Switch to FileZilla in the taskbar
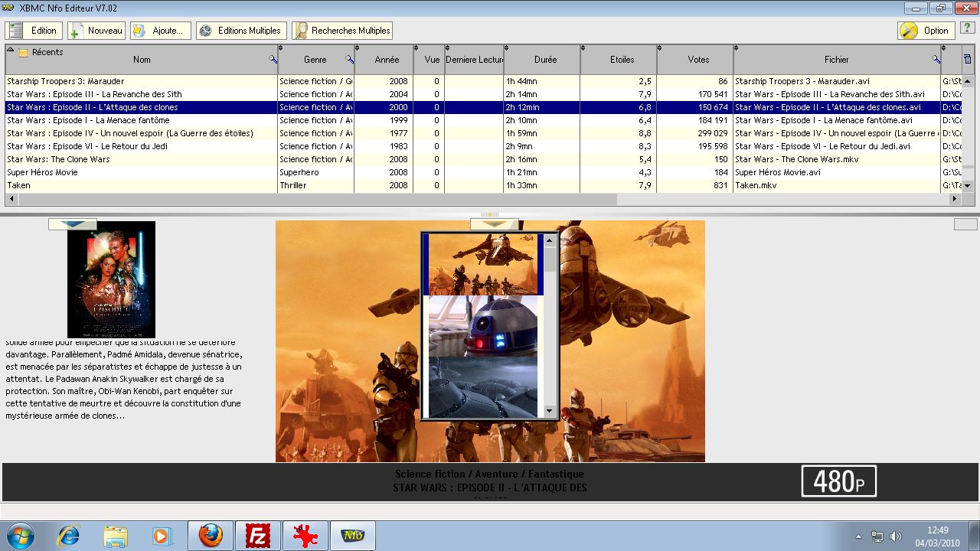This screenshot has width=980, height=551. [x=258, y=536]
